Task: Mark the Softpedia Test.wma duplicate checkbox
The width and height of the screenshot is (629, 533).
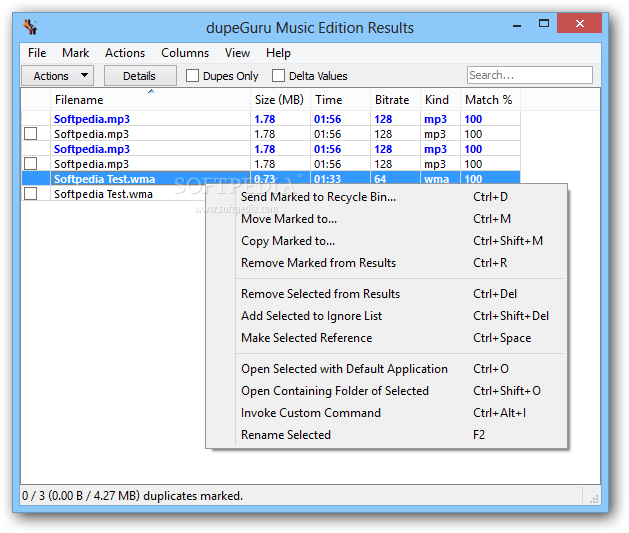Action: click(x=30, y=194)
